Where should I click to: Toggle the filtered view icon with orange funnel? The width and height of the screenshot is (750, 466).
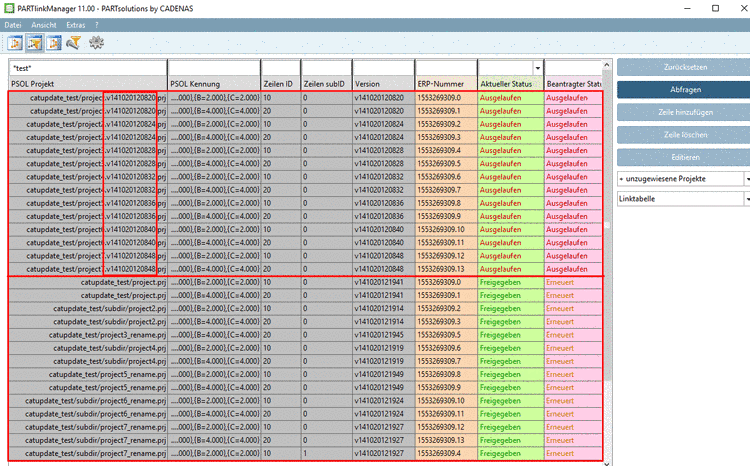coord(34,43)
